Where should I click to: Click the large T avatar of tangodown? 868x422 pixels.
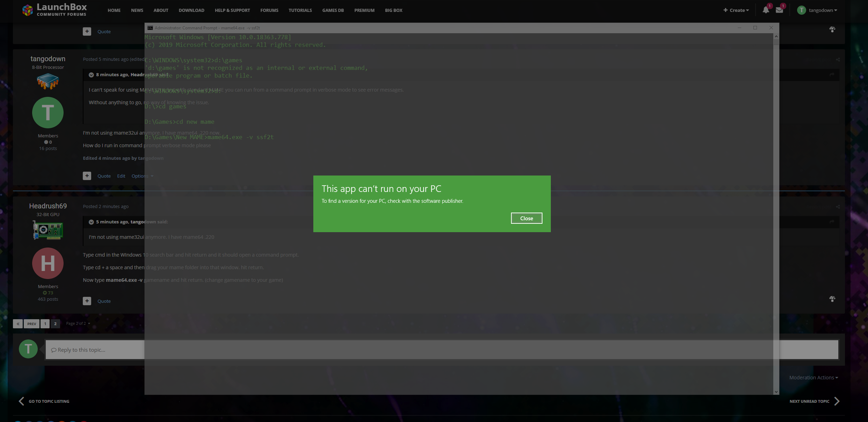click(48, 113)
